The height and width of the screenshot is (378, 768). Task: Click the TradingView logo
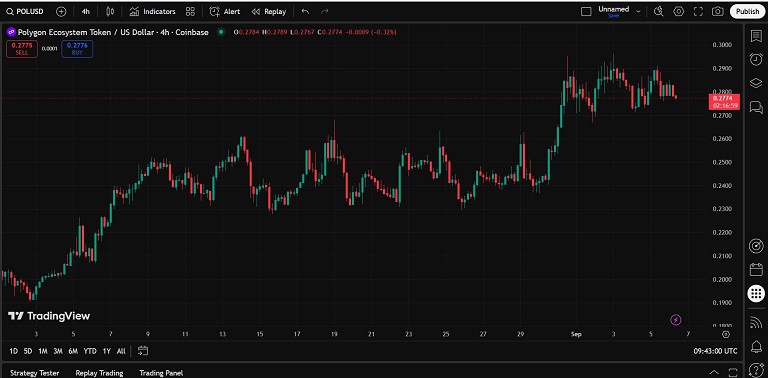(49, 316)
